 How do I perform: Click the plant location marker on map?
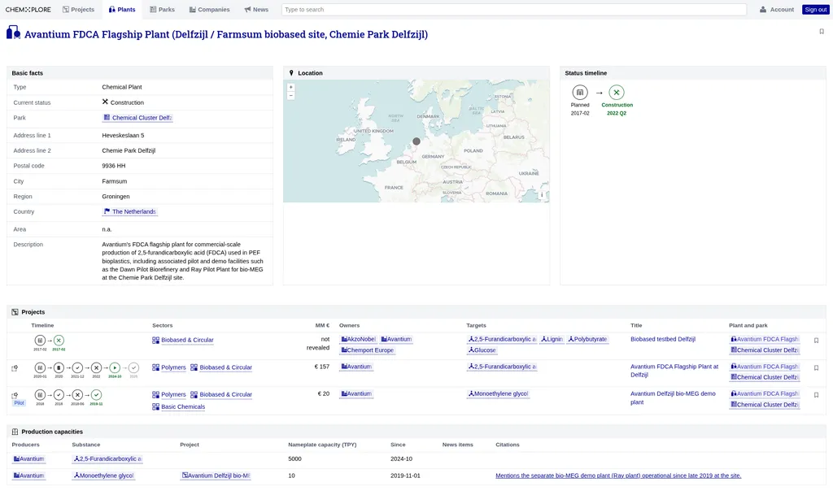(416, 141)
